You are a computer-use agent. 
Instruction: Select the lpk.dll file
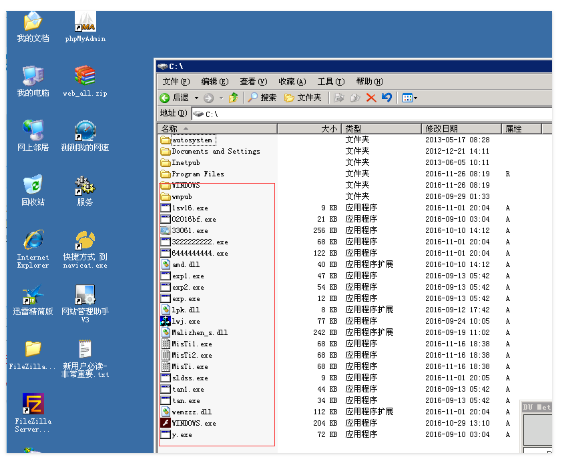pos(180,310)
